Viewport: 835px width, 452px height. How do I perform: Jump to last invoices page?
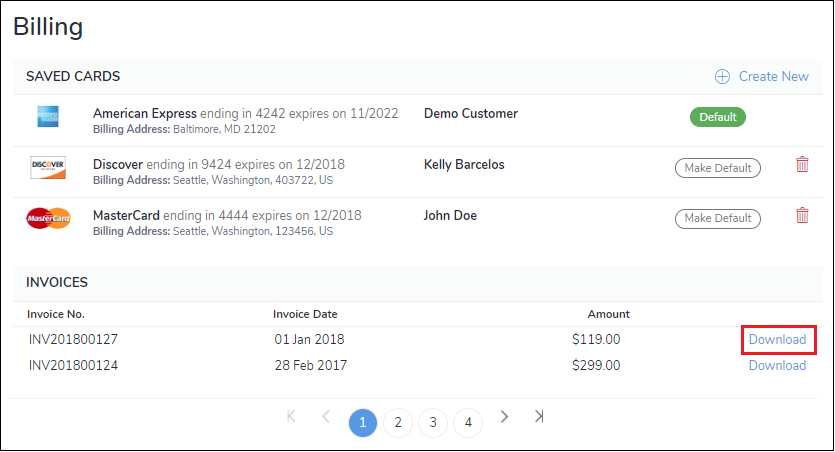tap(539, 416)
